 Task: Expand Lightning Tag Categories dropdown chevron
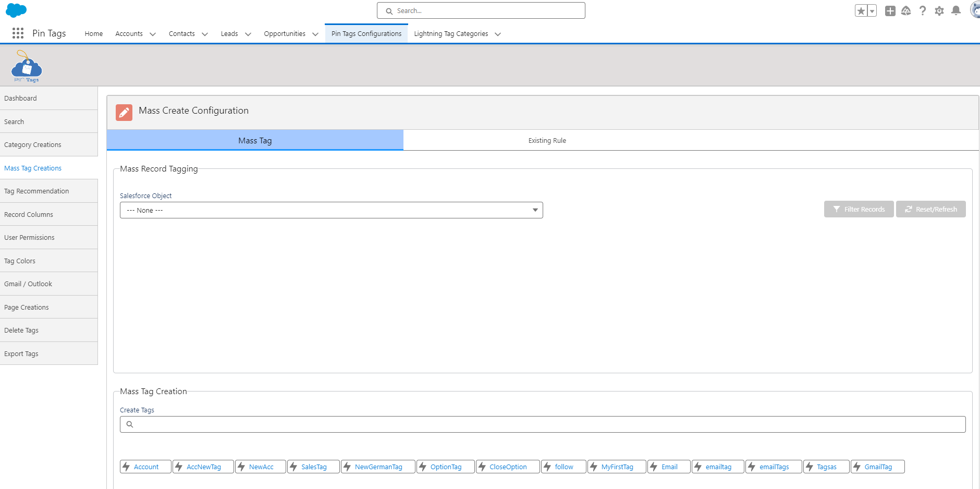498,34
